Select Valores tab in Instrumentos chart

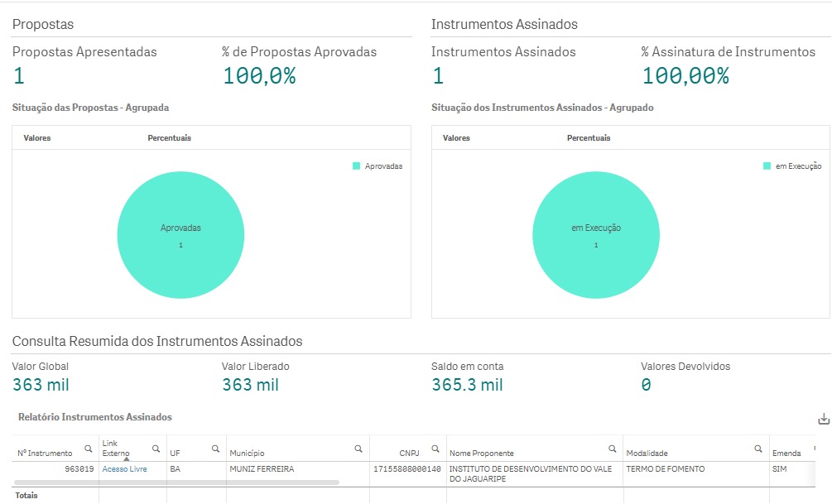457,138
